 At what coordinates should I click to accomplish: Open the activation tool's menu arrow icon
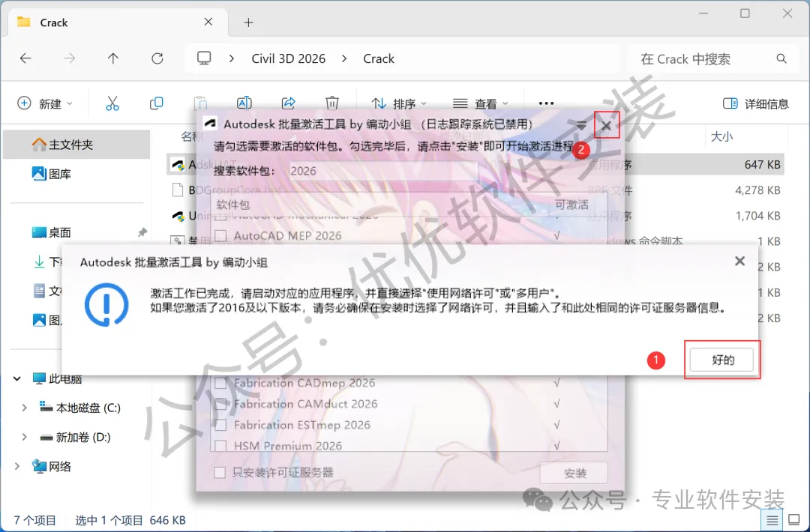581,125
